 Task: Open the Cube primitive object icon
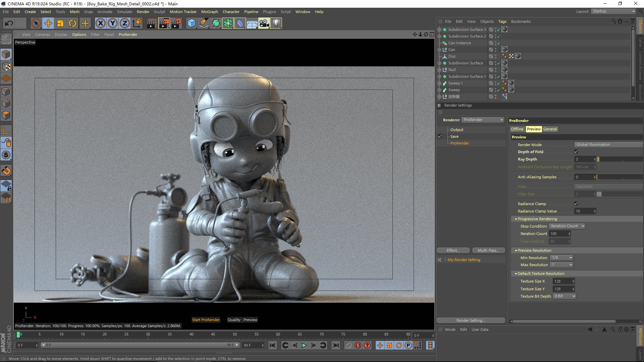pyautogui.click(x=192, y=23)
